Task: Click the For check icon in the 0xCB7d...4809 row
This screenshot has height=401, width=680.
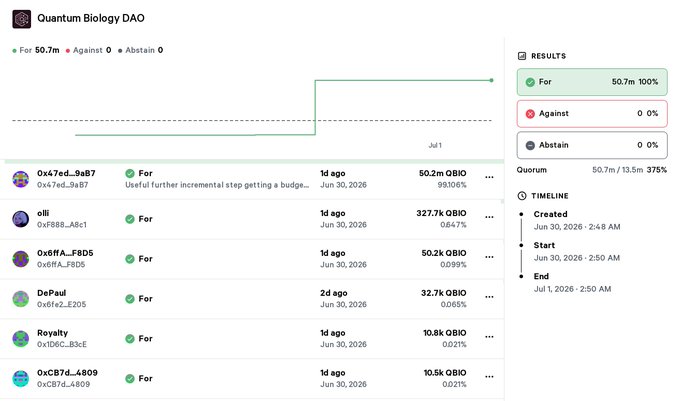Action: [x=130, y=378]
